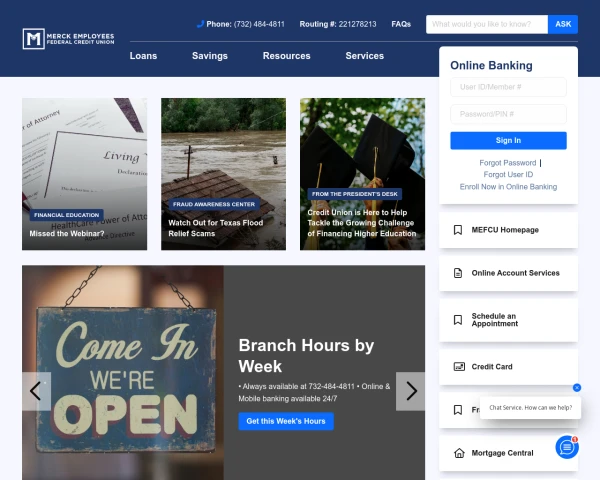The height and width of the screenshot is (480, 600).
Task: Click the Financial Education tag
Action: coord(67,215)
